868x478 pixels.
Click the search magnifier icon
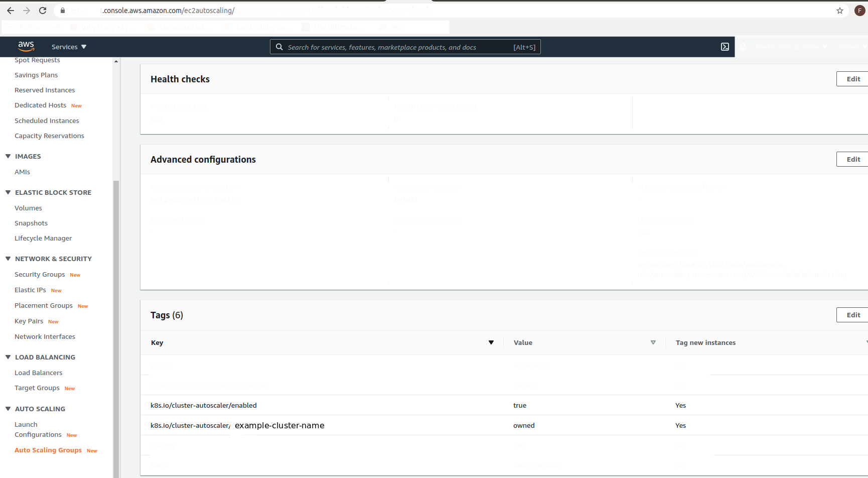(x=279, y=47)
